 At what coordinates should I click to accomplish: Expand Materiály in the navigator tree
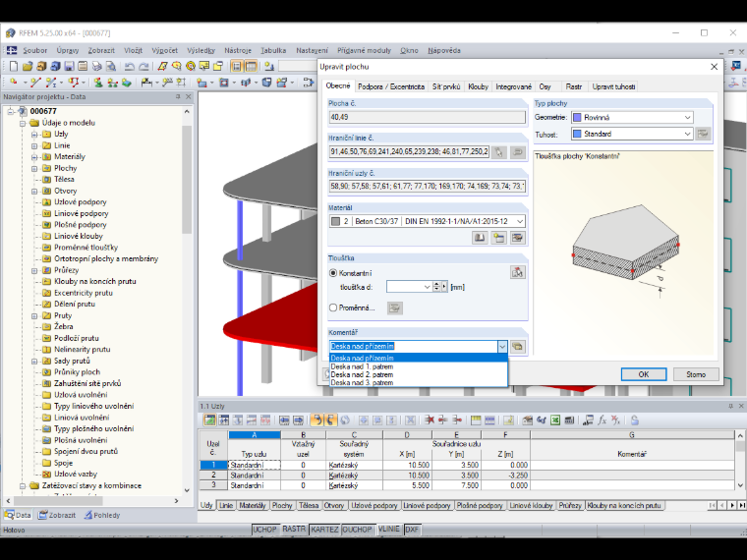pyautogui.click(x=34, y=156)
